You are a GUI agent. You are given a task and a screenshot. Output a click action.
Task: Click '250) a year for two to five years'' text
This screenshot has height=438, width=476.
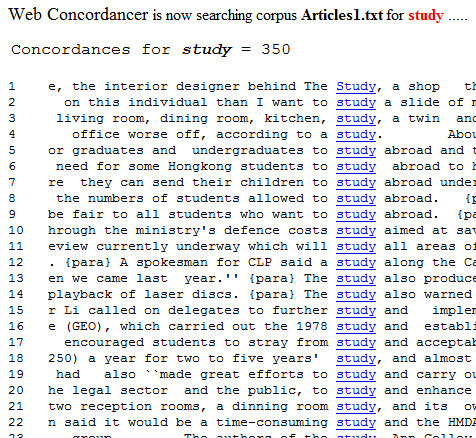click(x=183, y=358)
